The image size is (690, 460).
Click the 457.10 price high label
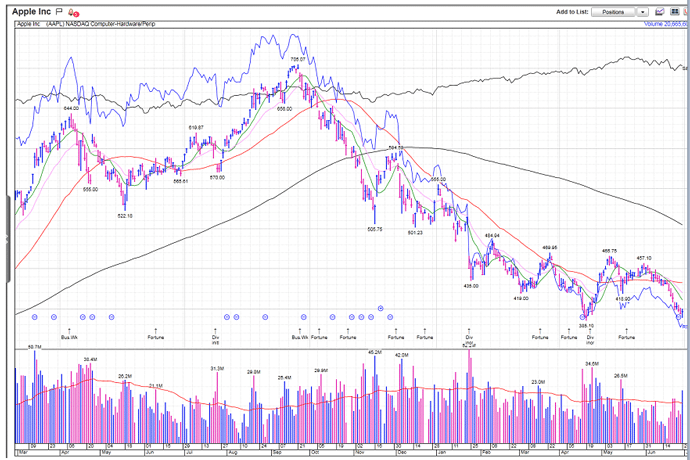click(x=644, y=258)
